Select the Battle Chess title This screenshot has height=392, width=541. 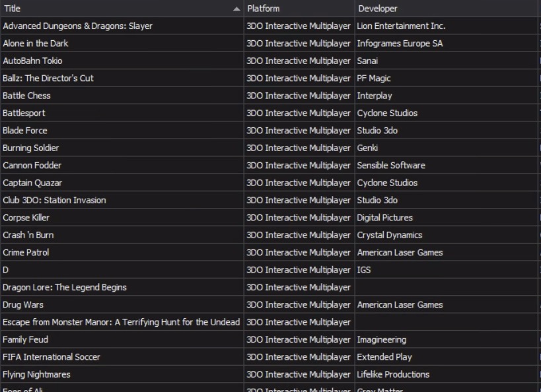26,96
